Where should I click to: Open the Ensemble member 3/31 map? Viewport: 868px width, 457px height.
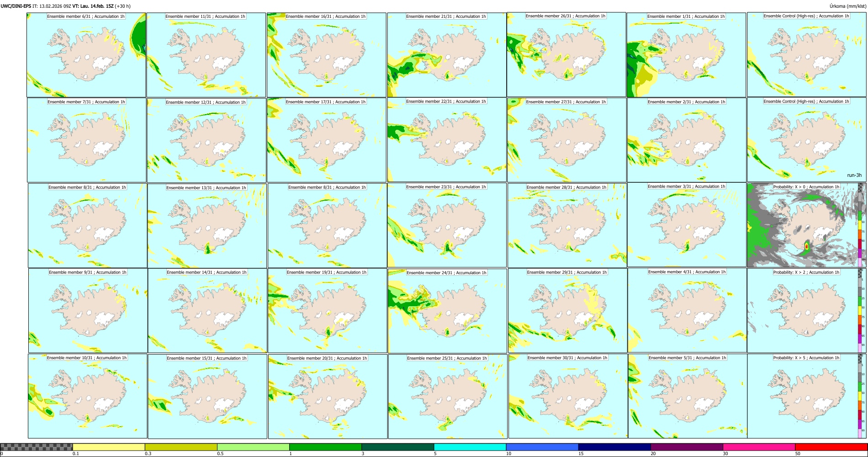pos(687,225)
